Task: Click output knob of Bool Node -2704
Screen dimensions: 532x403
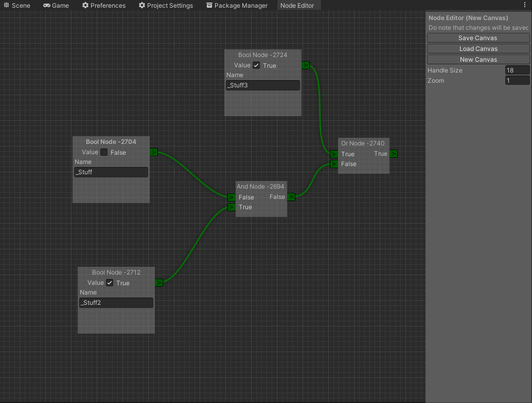Action: (154, 152)
